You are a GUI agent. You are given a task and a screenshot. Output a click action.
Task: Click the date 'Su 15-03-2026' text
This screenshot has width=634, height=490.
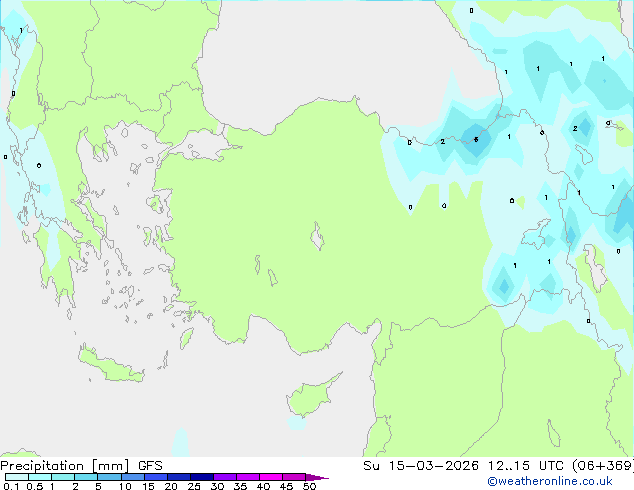click(x=421, y=466)
